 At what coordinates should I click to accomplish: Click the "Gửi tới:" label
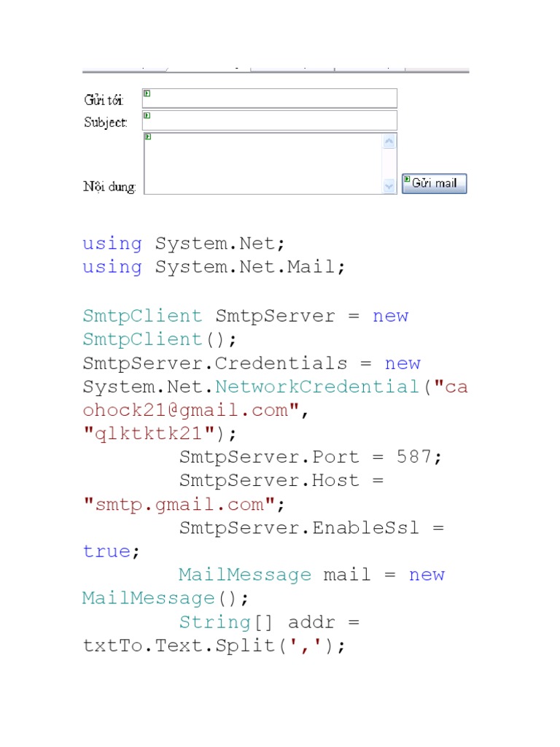(104, 100)
